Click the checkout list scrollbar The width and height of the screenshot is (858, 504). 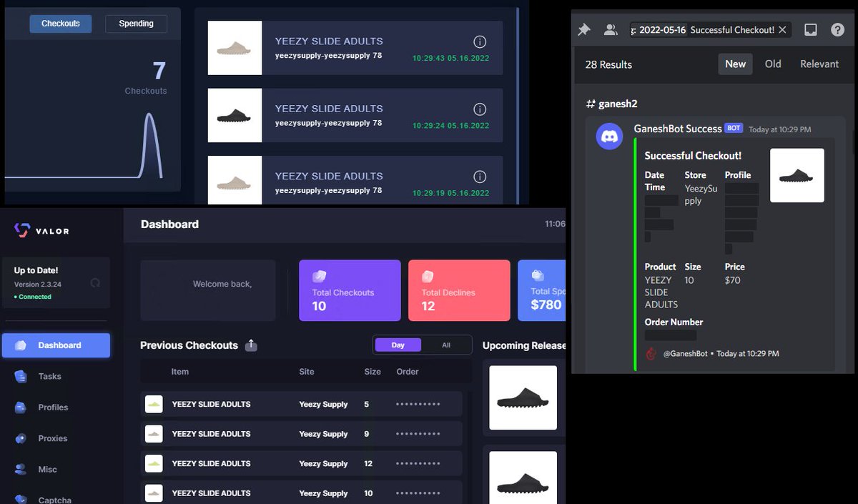coord(518,105)
